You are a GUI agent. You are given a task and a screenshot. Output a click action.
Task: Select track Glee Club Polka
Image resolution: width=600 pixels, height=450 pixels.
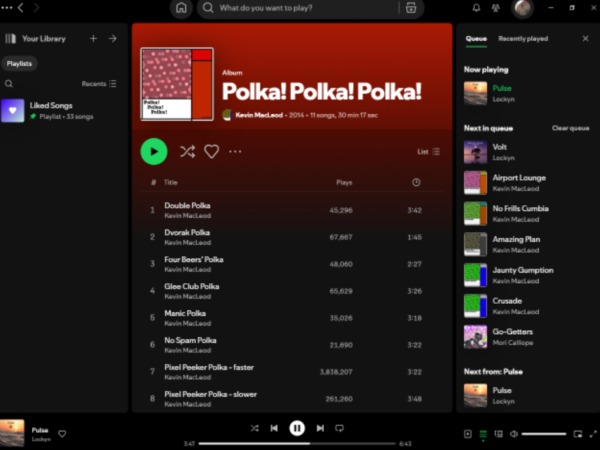point(292,291)
